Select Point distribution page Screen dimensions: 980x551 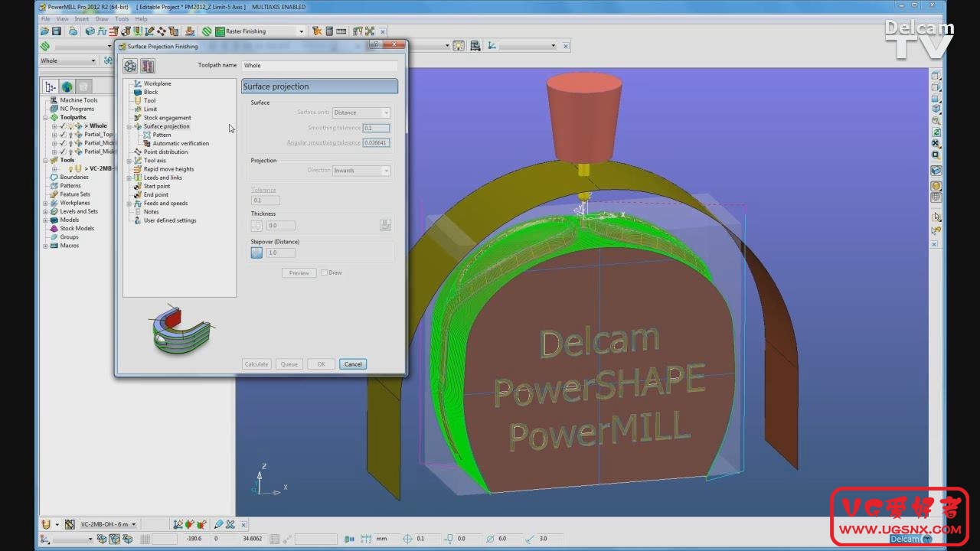(x=165, y=152)
